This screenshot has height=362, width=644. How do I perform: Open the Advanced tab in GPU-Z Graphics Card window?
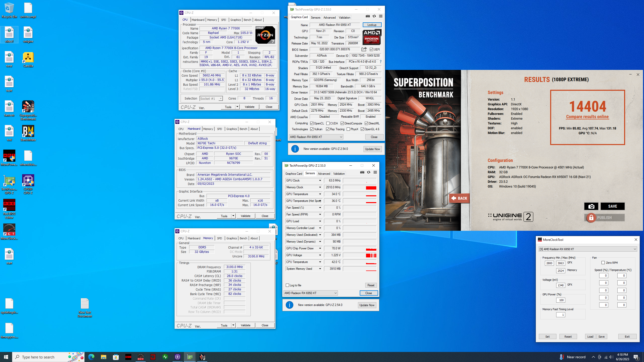(x=329, y=18)
